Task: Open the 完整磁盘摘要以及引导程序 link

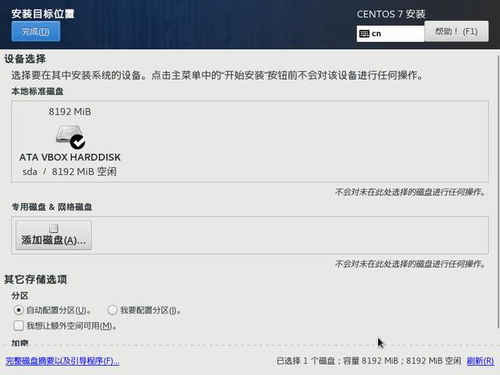Action: pyautogui.click(x=63, y=361)
